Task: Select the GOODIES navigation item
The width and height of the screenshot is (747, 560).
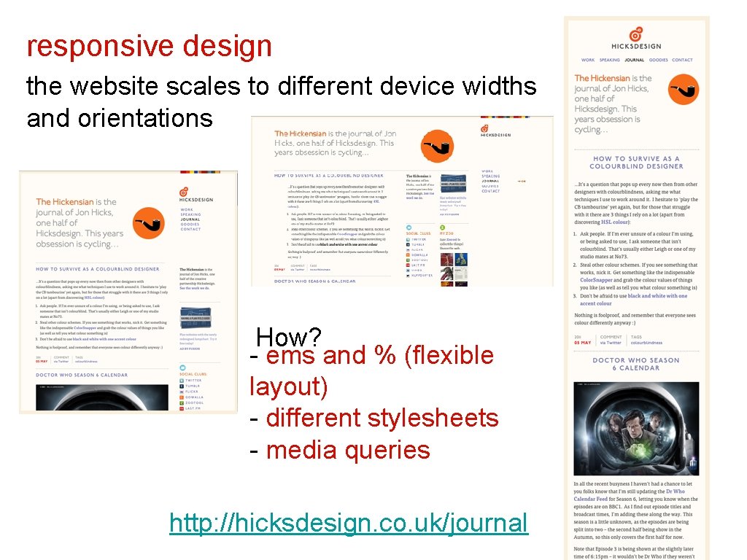Action: pos(659,60)
